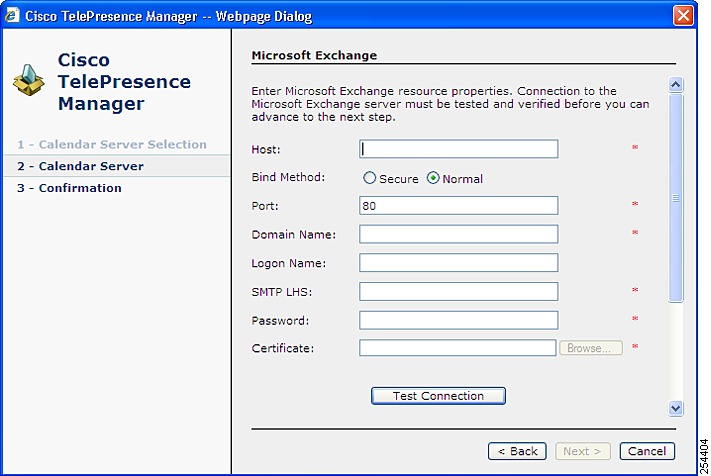Click the Password: label

click(x=280, y=321)
